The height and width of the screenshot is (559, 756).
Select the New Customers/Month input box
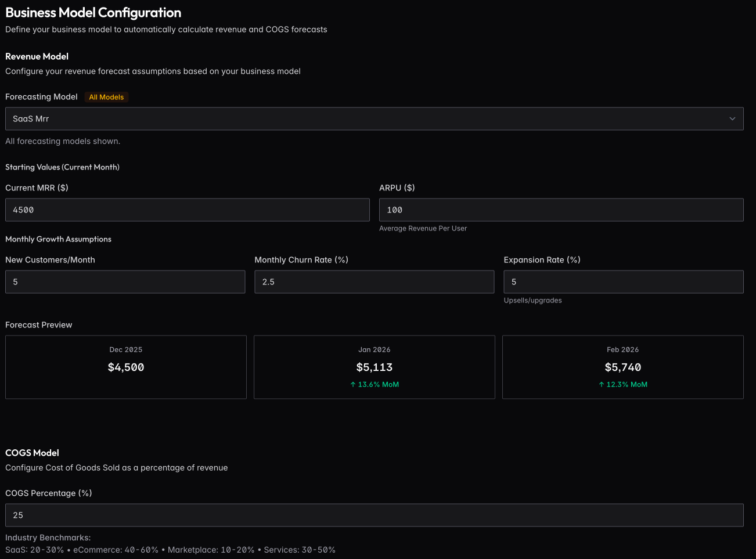(x=125, y=282)
